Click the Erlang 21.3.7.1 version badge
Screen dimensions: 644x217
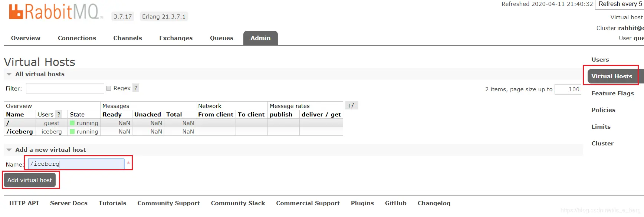coord(164,17)
